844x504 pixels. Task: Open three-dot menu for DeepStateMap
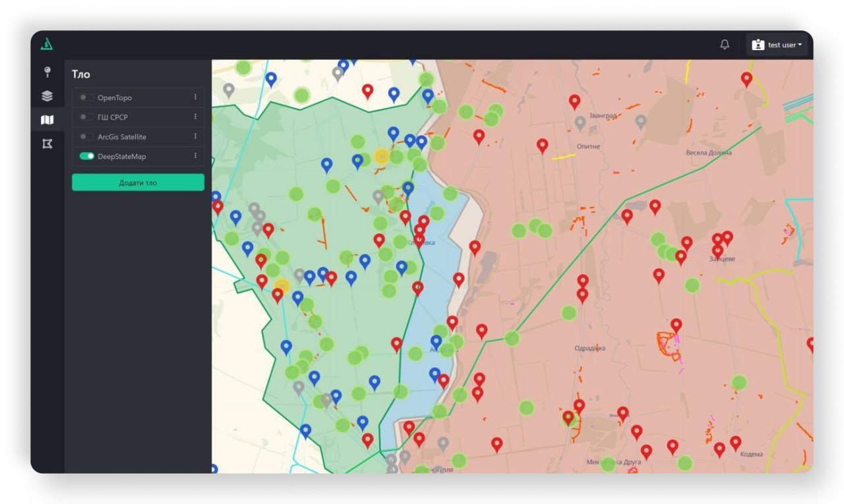point(195,156)
